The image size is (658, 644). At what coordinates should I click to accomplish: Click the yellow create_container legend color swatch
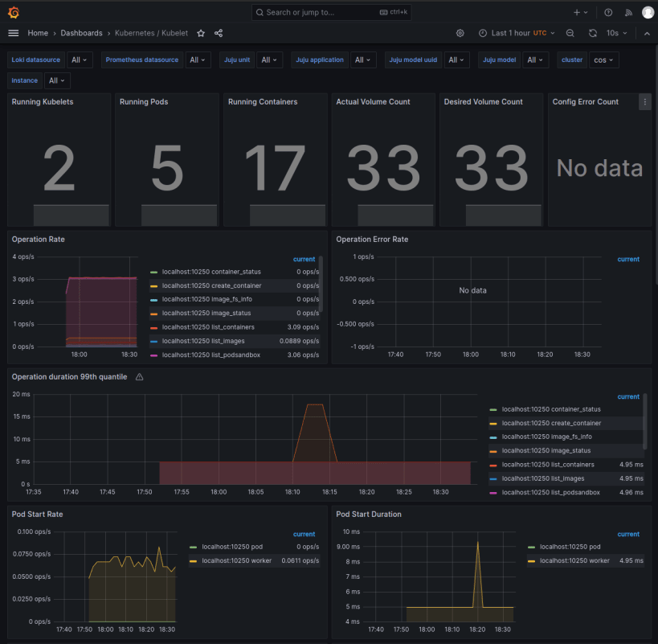pos(153,286)
